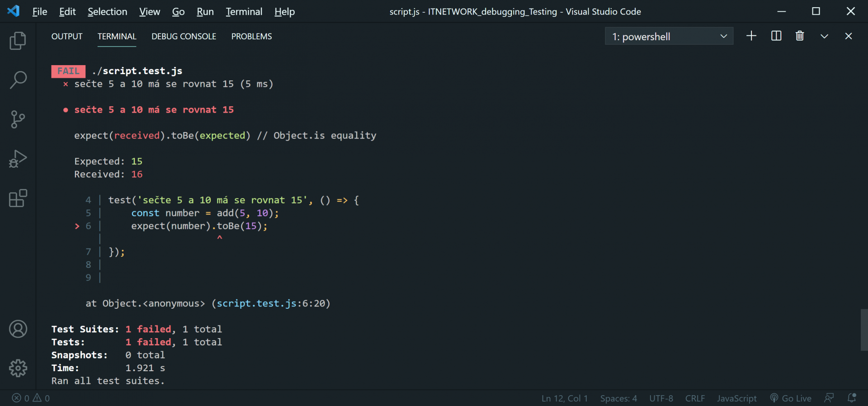
Task: Switch to the TERMINAL tab
Action: [x=117, y=36]
